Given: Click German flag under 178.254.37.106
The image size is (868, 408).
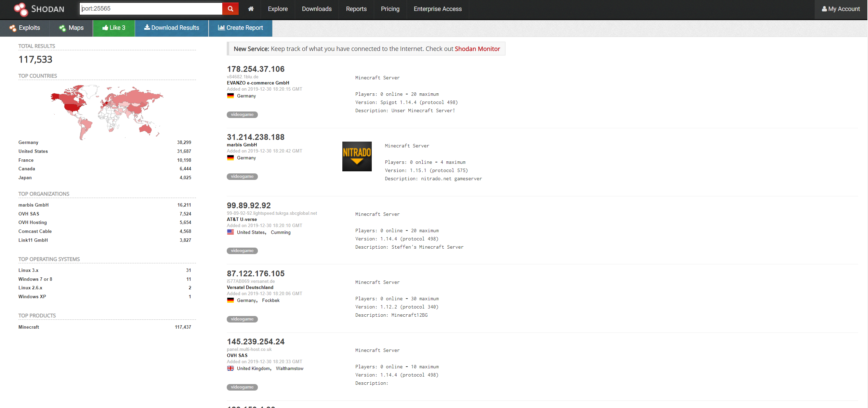Looking at the screenshot, I should pyautogui.click(x=230, y=96).
